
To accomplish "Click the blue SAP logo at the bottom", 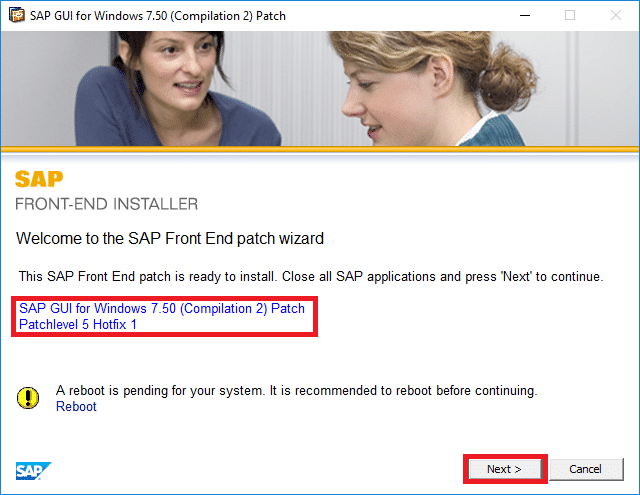I will pyautogui.click(x=33, y=471).
